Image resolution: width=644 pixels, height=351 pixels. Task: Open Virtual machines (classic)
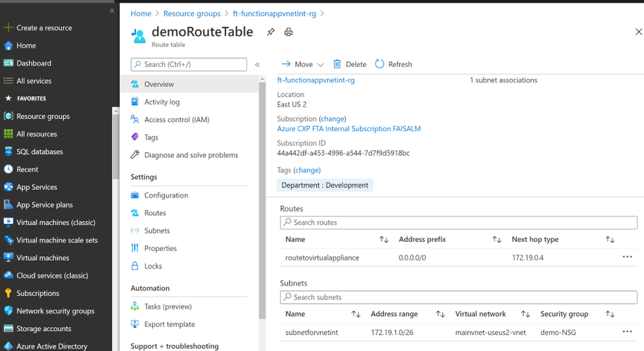point(55,222)
